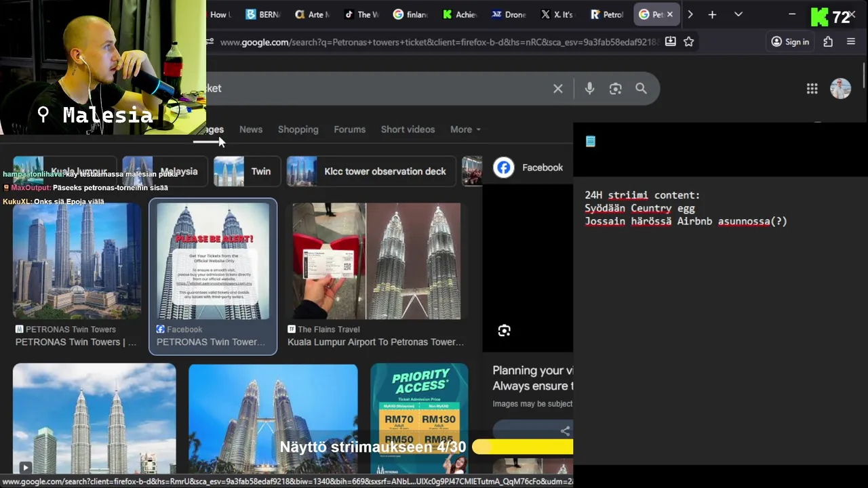Filter images by Malaysia chip
Image resolution: width=868 pixels, height=488 pixels.
[x=165, y=171]
